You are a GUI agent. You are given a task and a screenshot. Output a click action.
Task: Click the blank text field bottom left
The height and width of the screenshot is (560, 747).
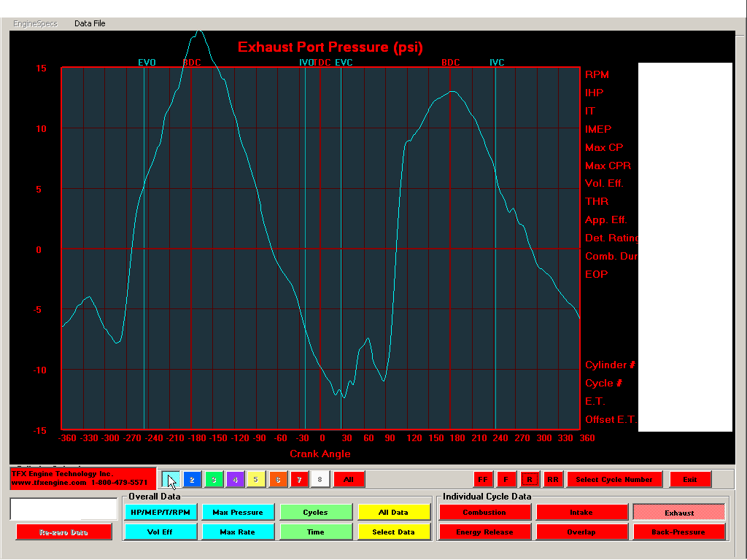coord(62,508)
